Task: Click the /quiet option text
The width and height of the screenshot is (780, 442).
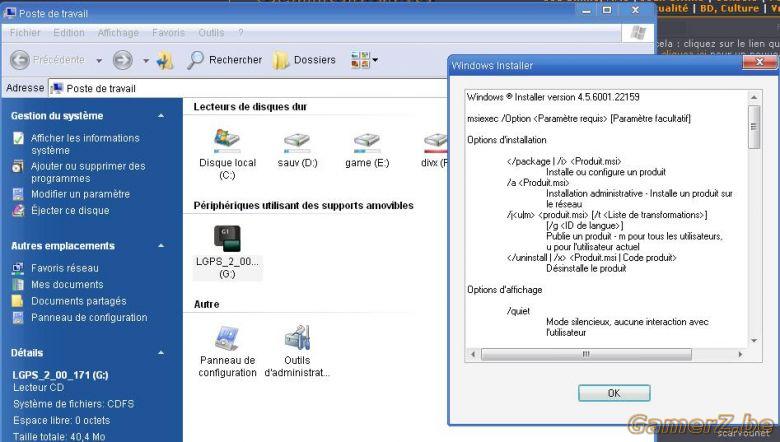Action: (518, 311)
